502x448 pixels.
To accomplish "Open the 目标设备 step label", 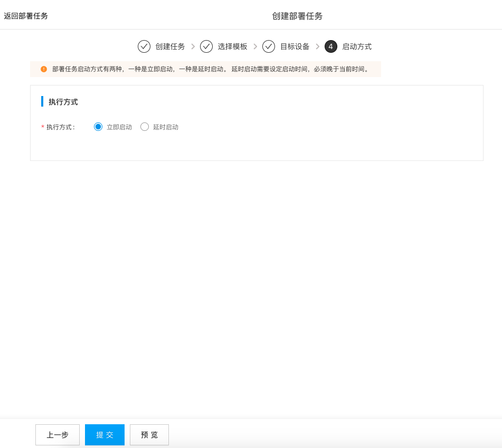I will (x=295, y=47).
